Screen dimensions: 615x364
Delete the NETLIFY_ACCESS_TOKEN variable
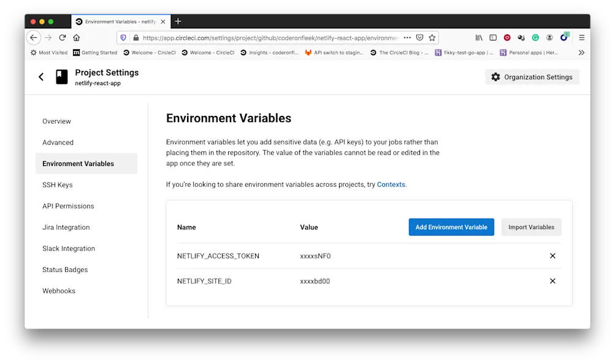(552, 256)
